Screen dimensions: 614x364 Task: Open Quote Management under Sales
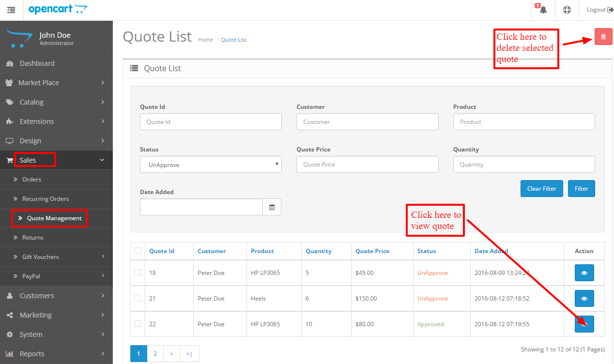click(x=51, y=218)
